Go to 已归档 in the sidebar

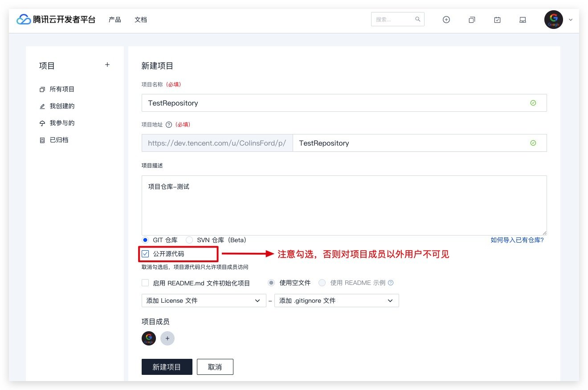(59, 140)
